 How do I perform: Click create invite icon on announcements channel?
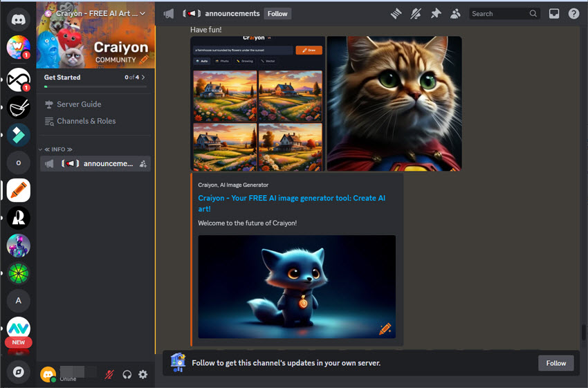click(x=143, y=164)
